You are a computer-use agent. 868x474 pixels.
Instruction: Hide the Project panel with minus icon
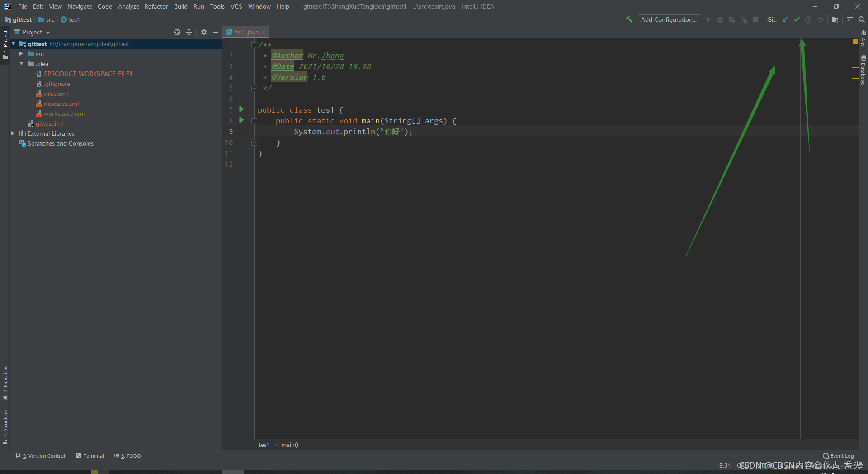[216, 32]
